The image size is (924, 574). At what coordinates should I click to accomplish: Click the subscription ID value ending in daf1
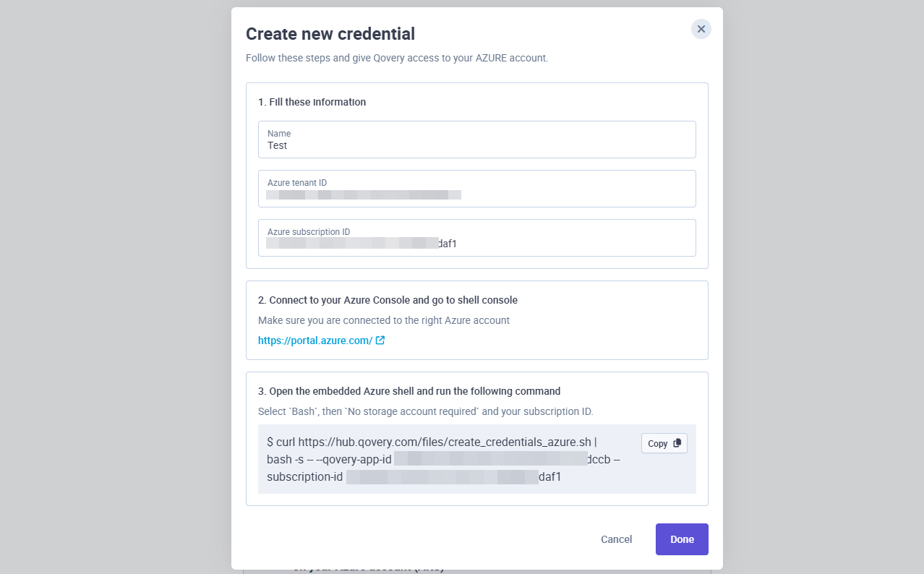(x=362, y=244)
